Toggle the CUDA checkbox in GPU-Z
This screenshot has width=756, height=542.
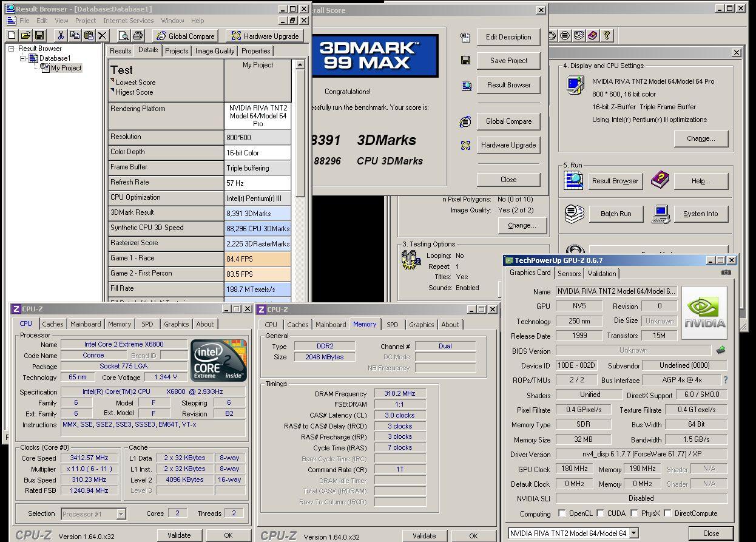pyautogui.click(x=599, y=513)
